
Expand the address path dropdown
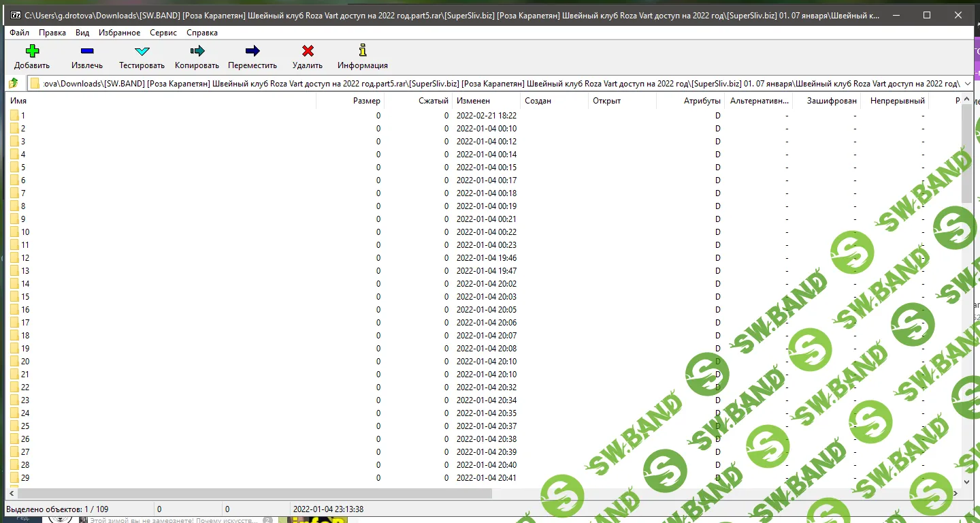(968, 83)
